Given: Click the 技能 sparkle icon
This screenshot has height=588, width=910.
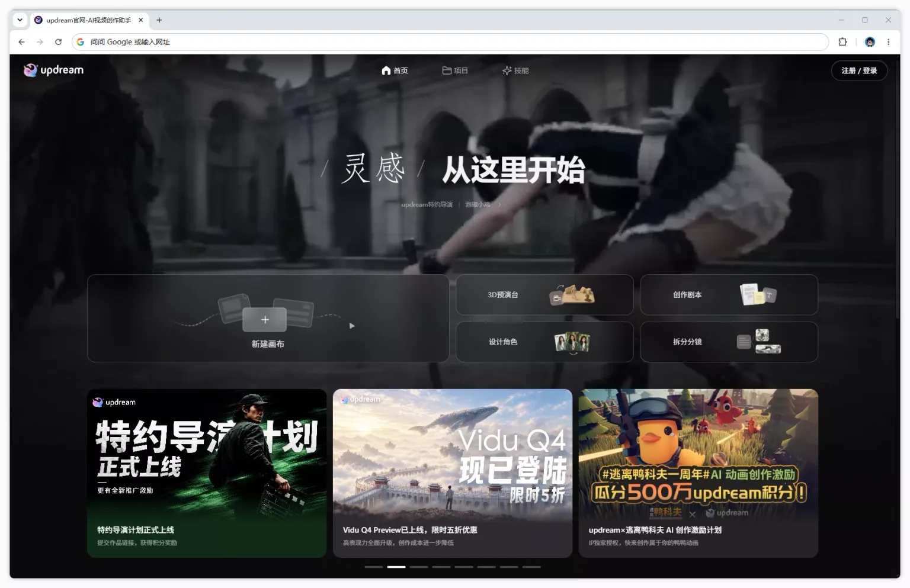Looking at the screenshot, I should coord(507,70).
